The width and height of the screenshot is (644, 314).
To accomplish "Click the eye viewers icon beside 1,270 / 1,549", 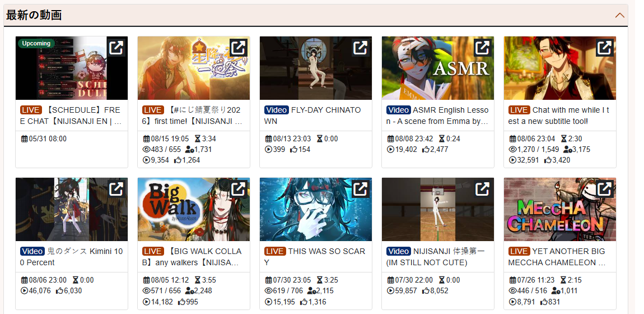I will [512, 150].
